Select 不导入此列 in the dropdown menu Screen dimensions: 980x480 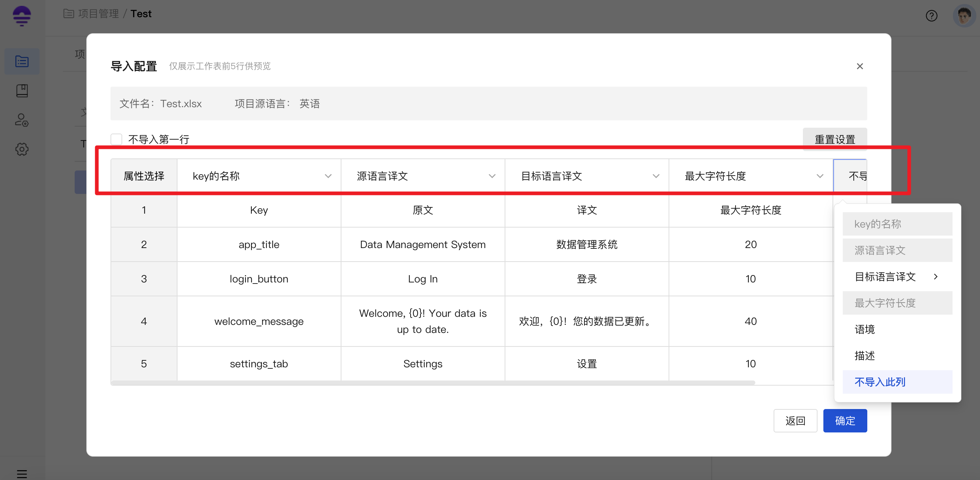(x=897, y=382)
